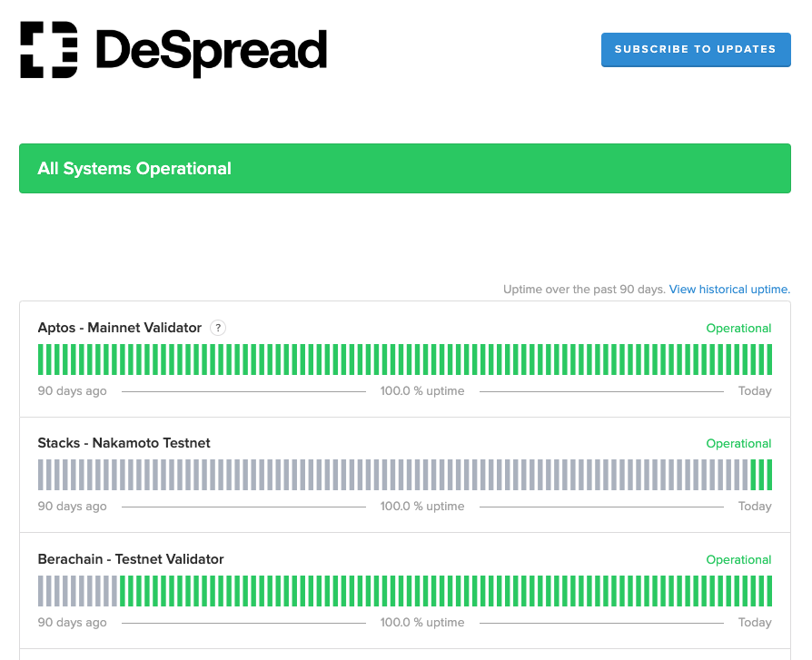Click the Berachain row 'Today' label

pos(755,622)
